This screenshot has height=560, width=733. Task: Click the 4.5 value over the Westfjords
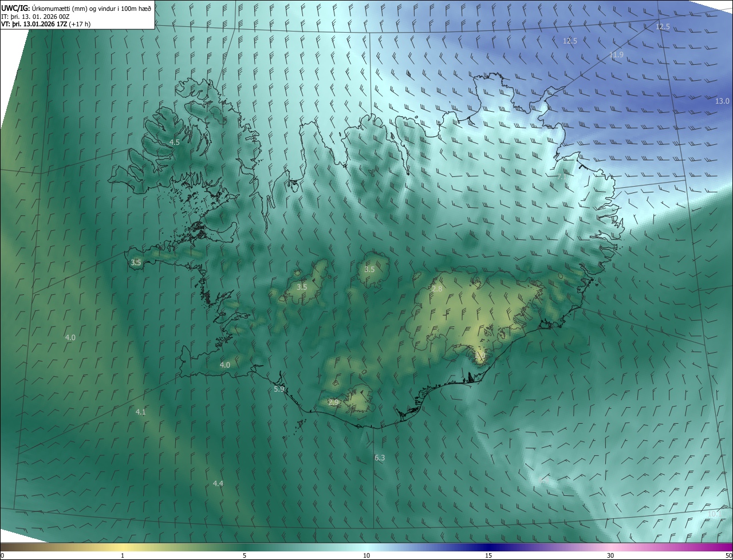tap(175, 142)
